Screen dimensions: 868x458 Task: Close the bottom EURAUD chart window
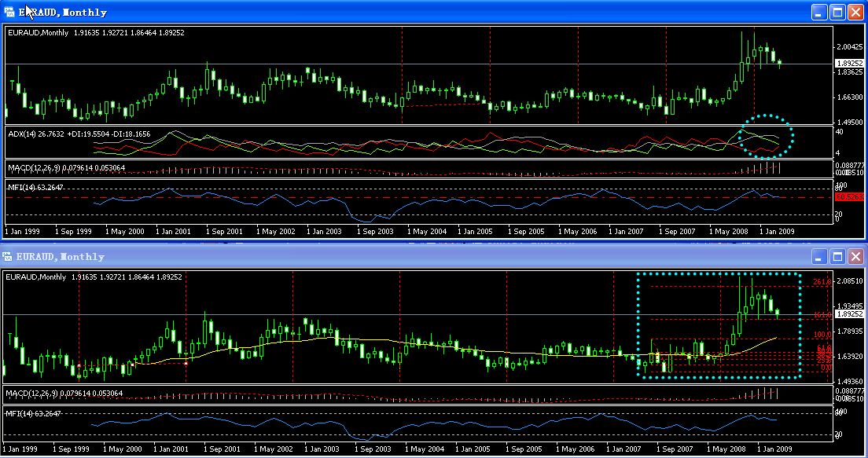[856, 257]
